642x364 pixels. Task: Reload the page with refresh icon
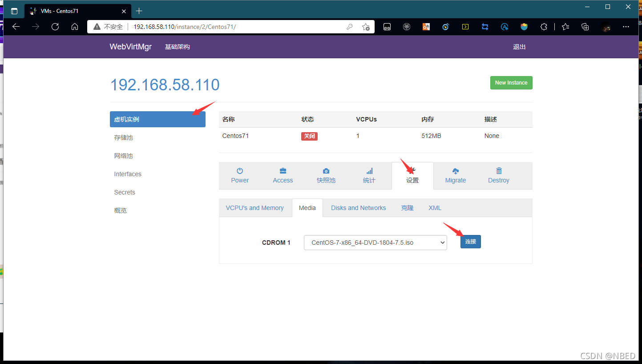point(55,27)
